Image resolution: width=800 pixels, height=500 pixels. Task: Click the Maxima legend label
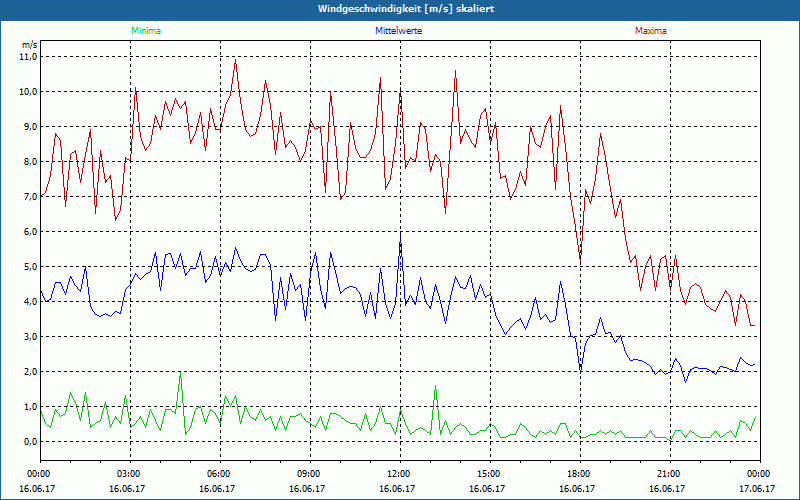651,31
